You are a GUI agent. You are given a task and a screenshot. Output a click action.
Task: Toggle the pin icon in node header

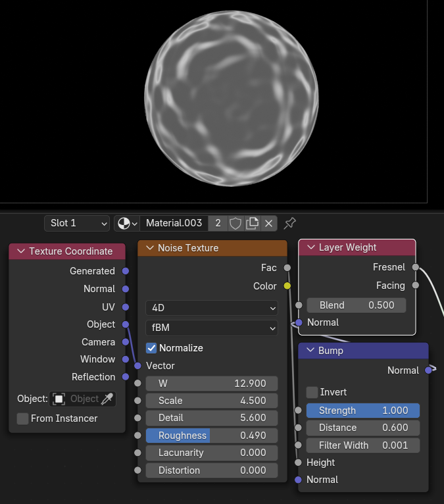click(x=289, y=223)
